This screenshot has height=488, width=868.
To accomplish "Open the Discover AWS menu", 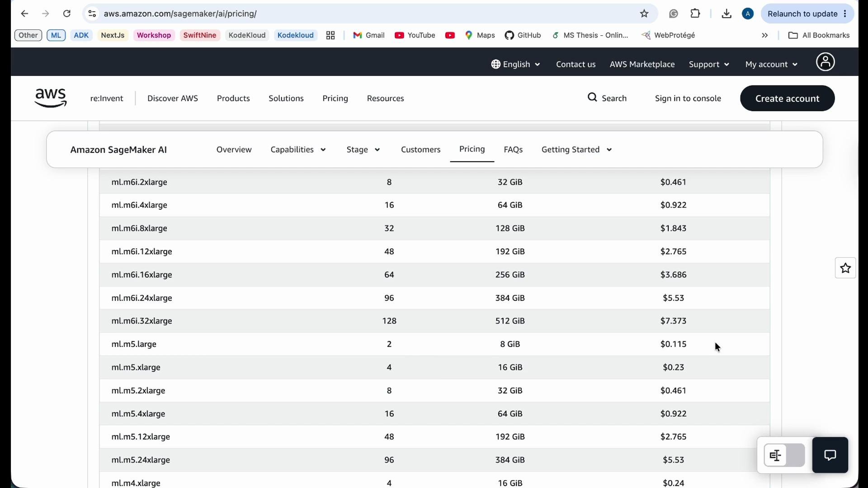I will tap(173, 99).
